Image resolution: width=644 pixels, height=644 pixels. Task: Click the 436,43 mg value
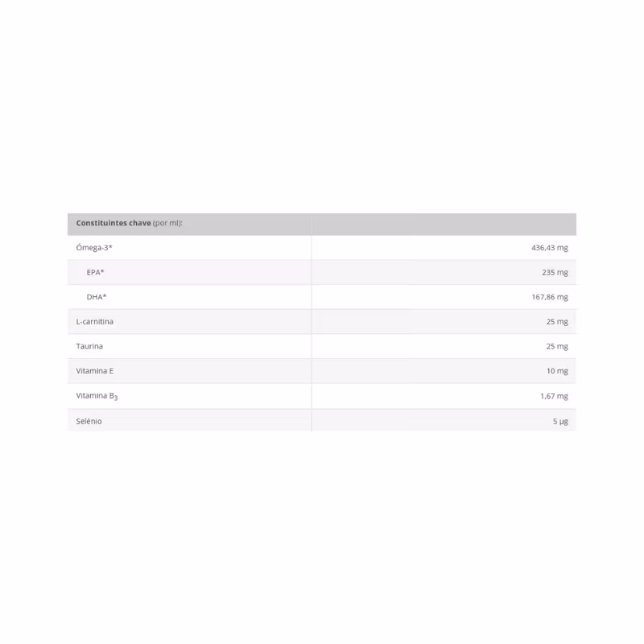pyautogui.click(x=550, y=248)
